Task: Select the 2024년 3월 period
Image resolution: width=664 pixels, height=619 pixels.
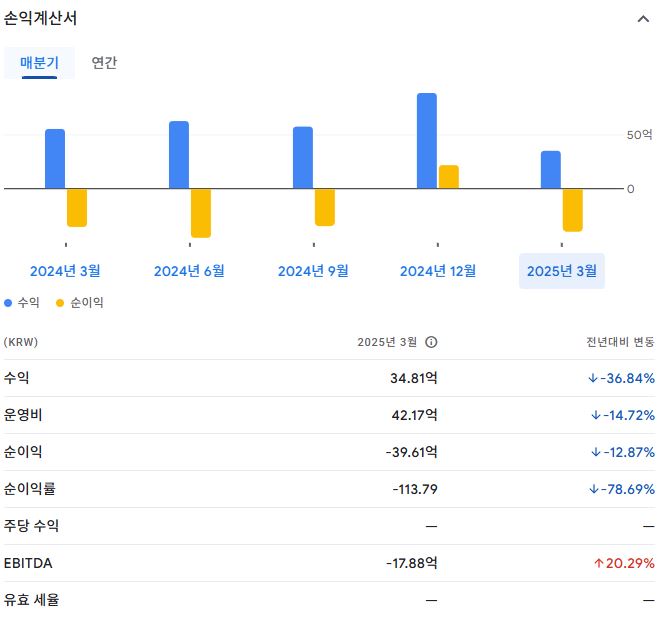Action: (65, 271)
